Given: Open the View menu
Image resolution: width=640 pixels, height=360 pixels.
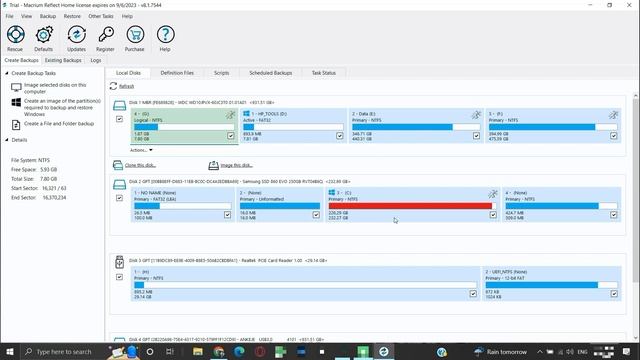Looking at the screenshot, I should pos(27,16).
